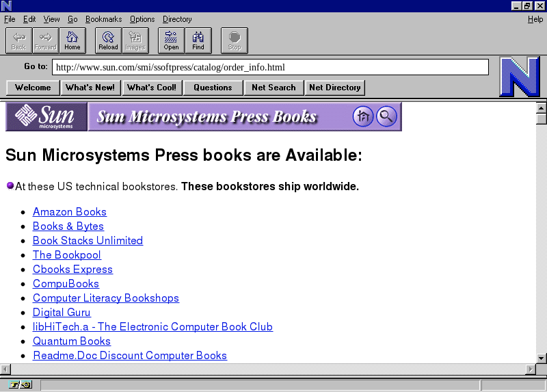The width and height of the screenshot is (547, 392).
Task: Open the Directory menu
Action: [177, 19]
